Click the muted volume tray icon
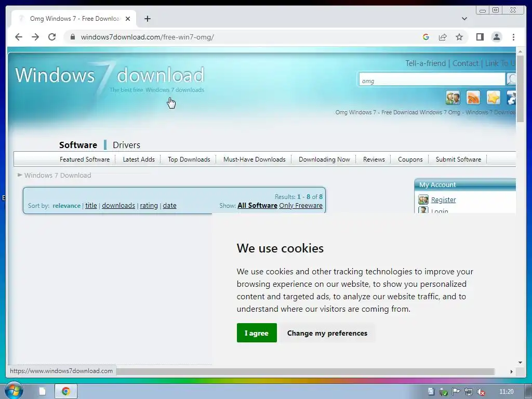Image resolution: width=532 pixels, height=399 pixels. [x=481, y=392]
